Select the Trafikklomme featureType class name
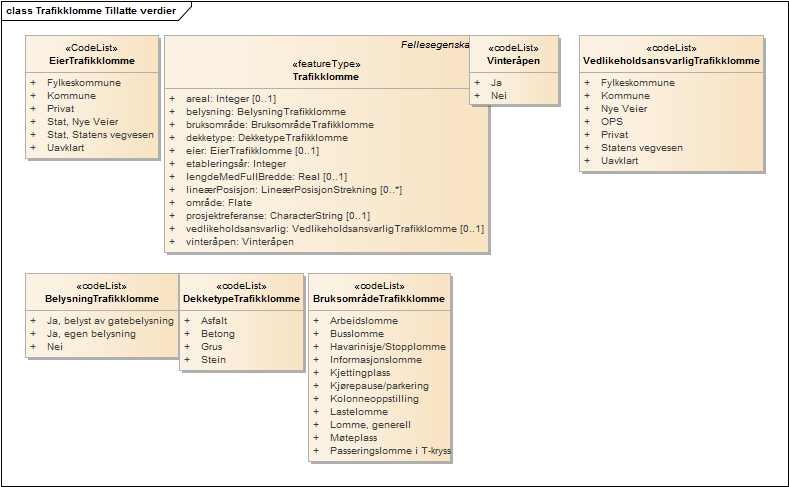 point(326,76)
